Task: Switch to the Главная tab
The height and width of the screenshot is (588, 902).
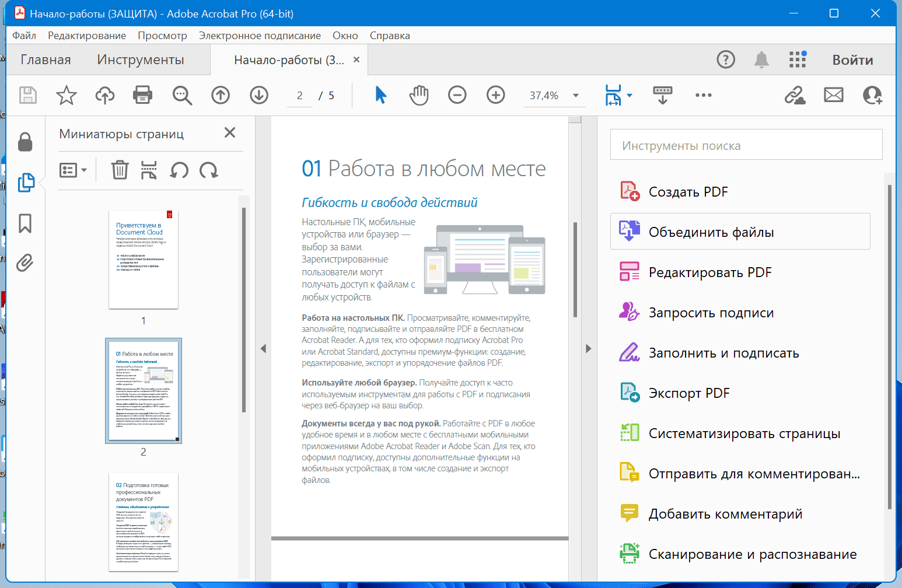Action: [46, 60]
